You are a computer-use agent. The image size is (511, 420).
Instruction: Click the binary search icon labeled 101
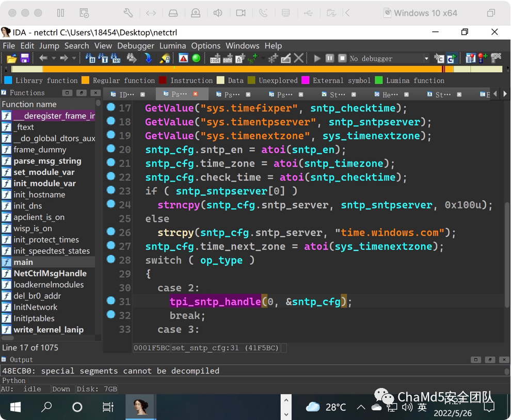[116, 58]
